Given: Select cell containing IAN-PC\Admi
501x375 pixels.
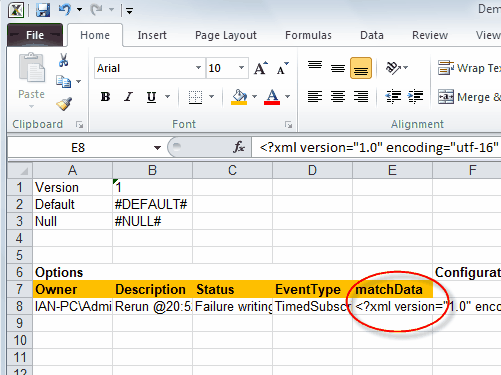Looking at the screenshot, I should [73, 306].
